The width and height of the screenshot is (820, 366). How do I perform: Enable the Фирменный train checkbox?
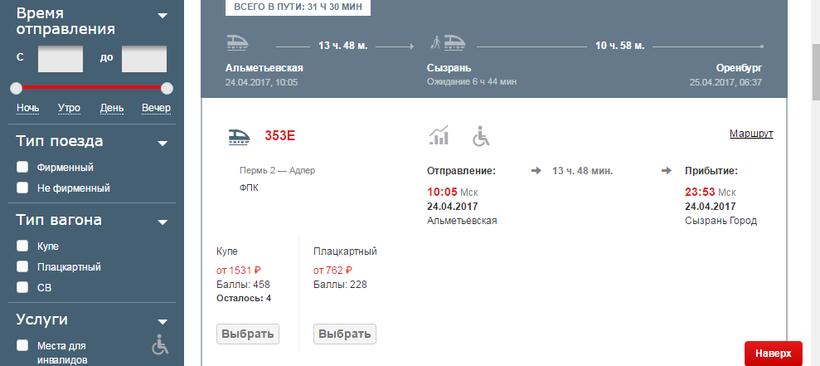click(x=22, y=167)
